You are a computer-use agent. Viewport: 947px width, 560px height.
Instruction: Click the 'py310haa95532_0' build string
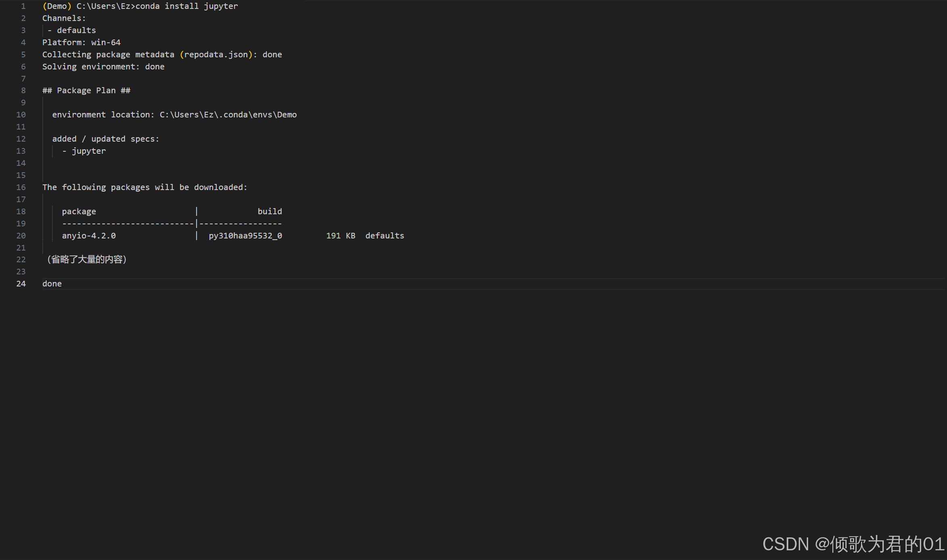pyautogui.click(x=245, y=236)
